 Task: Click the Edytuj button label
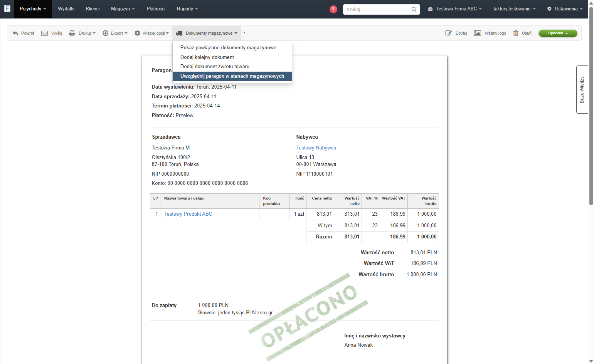[461, 34]
